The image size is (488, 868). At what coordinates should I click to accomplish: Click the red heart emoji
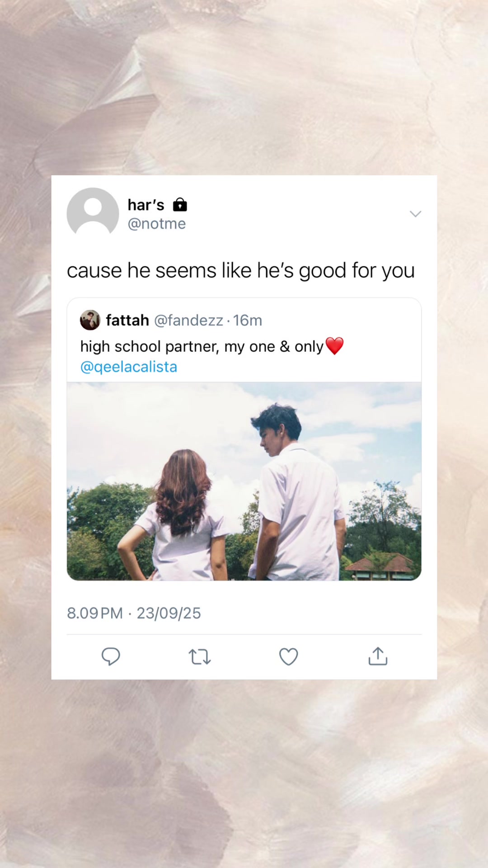coord(334,346)
